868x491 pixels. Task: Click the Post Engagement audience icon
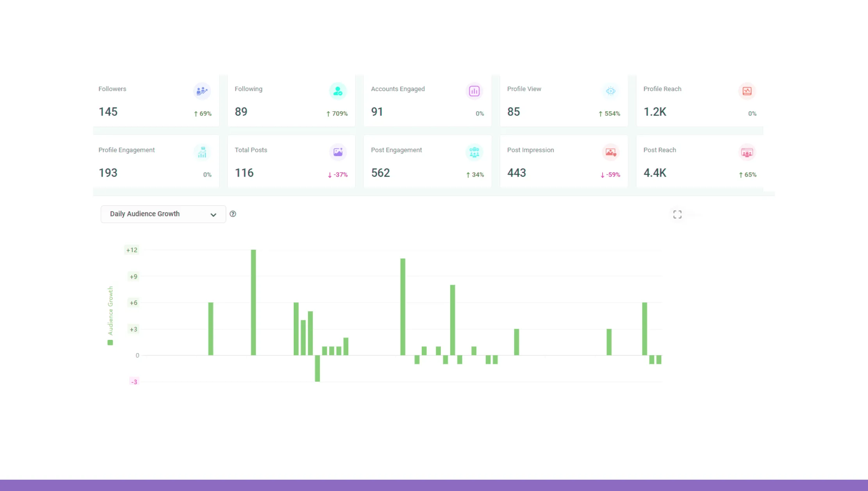coord(474,152)
